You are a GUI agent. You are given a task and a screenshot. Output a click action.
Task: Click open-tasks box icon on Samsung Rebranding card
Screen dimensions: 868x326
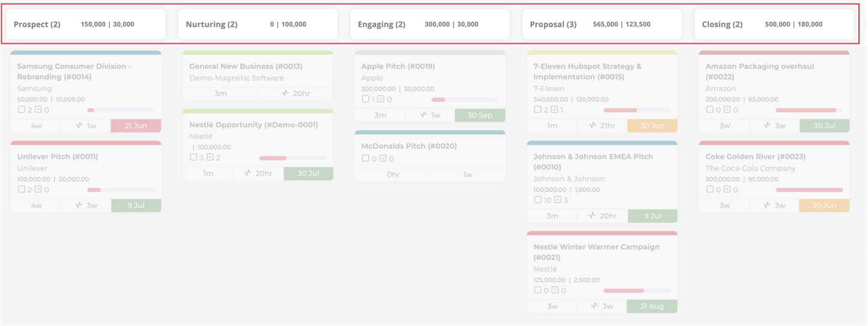22,110
